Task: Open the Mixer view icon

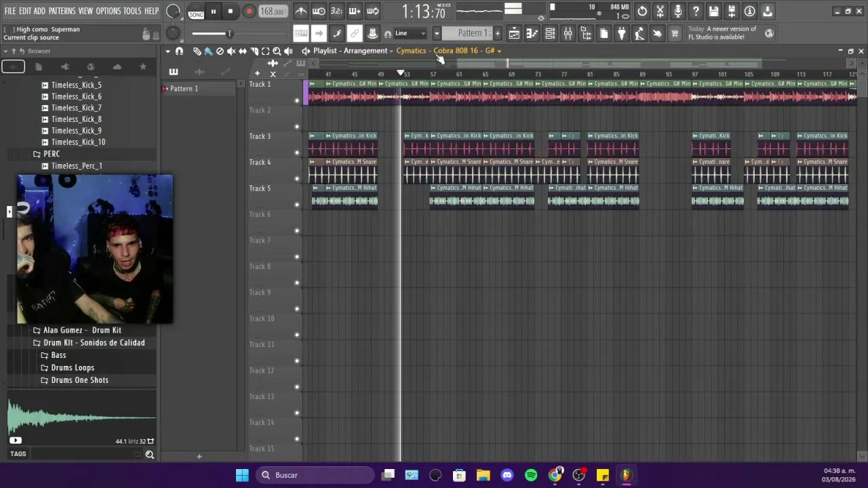Action: click(568, 33)
